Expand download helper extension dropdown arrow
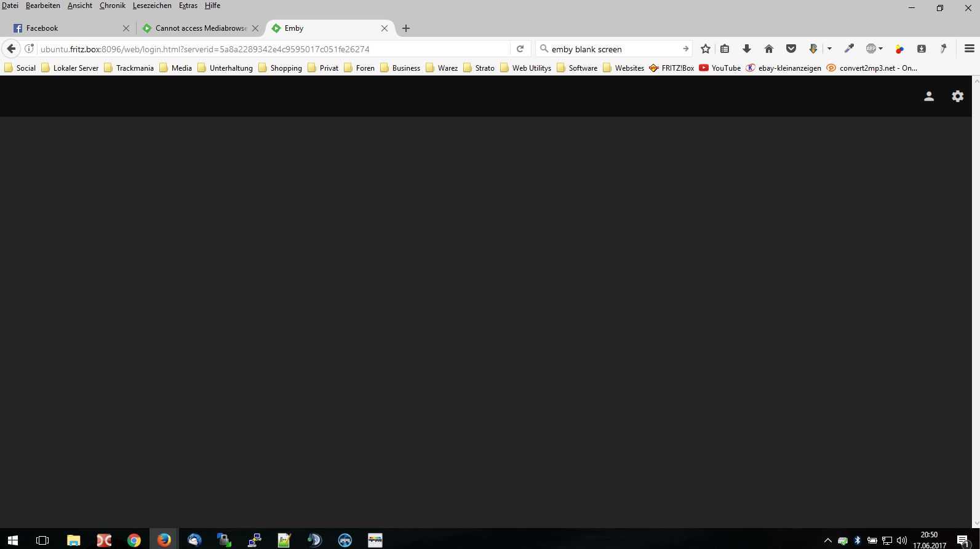980x549 pixels. 829,49
